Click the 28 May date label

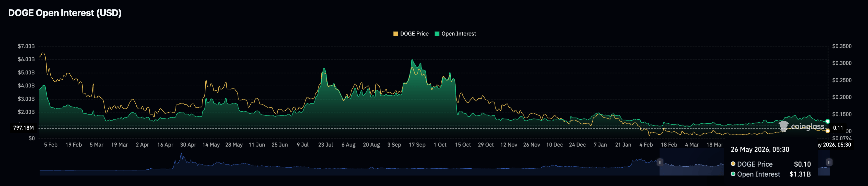pos(234,145)
